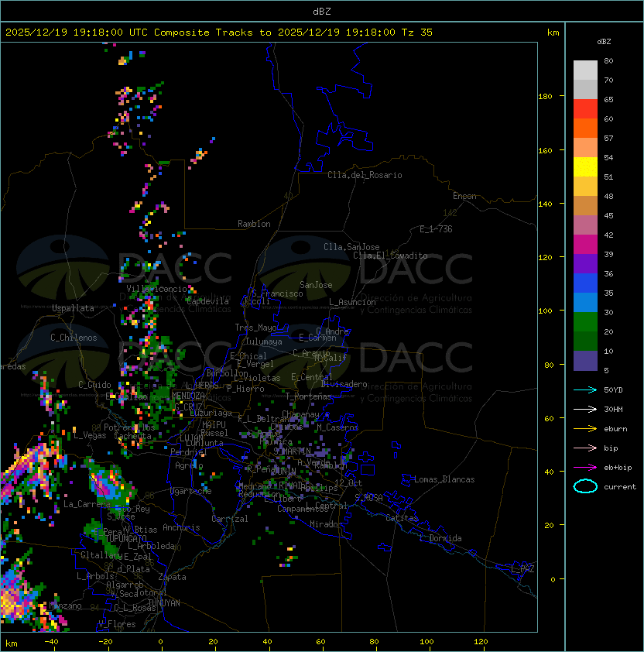
Task: Click the E_1-736 map label
Action: [x=436, y=229]
